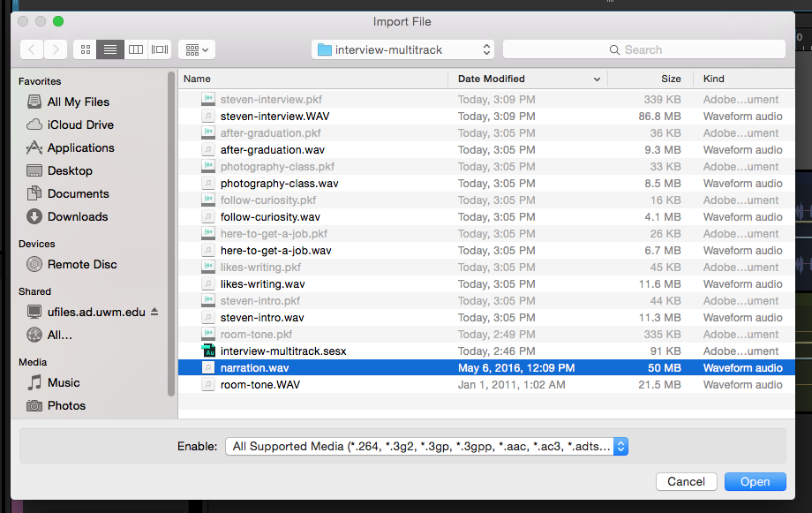Switch to column view
Screen dimensions: 812x513
[x=134, y=49]
